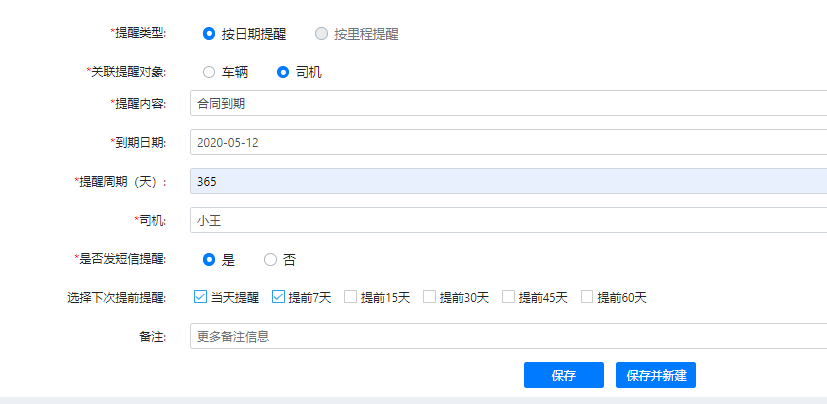Uncheck the 提前7天 checkbox
The width and height of the screenshot is (827, 404).
point(278,297)
